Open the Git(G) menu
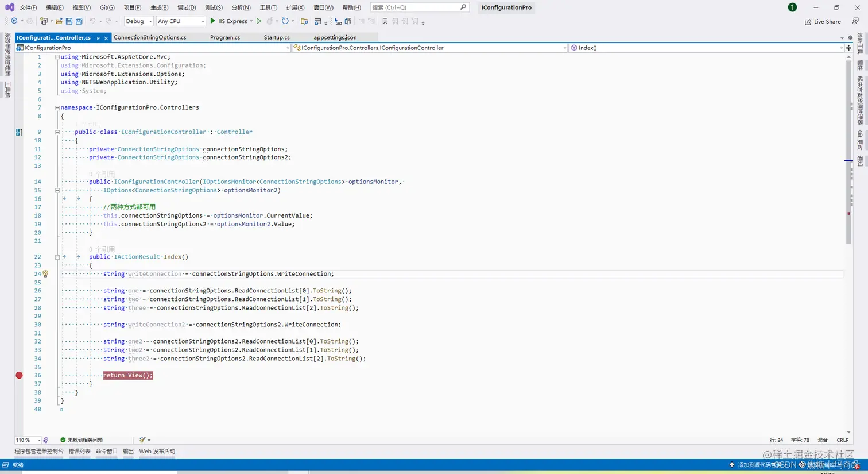 coord(107,7)
